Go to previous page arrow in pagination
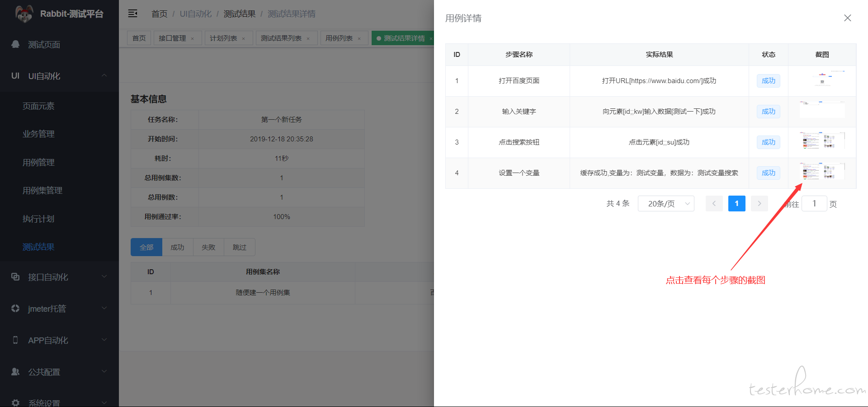This screenshot has width=868, height=407. click(x=714, y=204)
